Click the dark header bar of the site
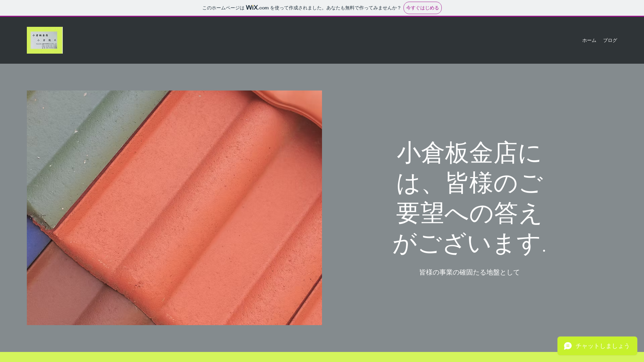This screenshot has width=644, height=362. coord(302,40)
